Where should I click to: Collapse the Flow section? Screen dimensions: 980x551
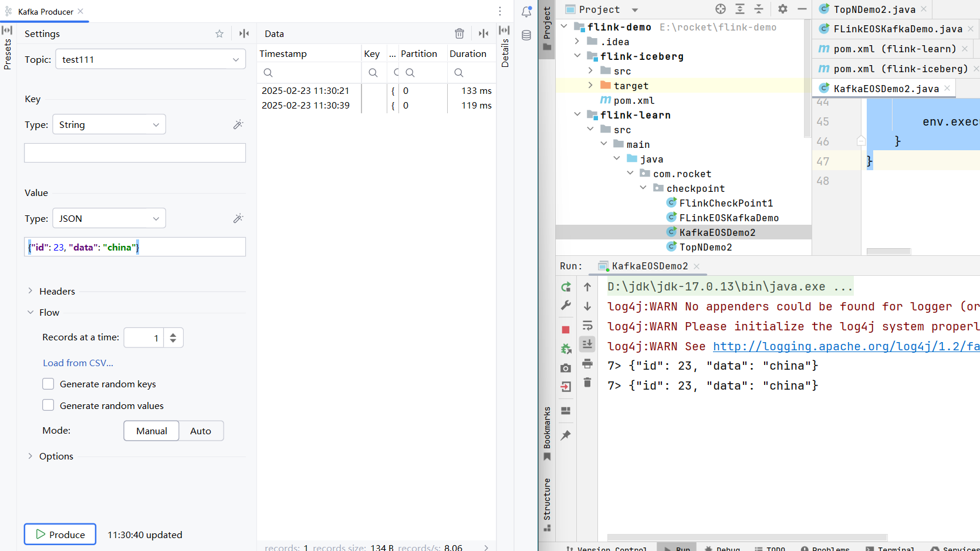tap(31, 312)
